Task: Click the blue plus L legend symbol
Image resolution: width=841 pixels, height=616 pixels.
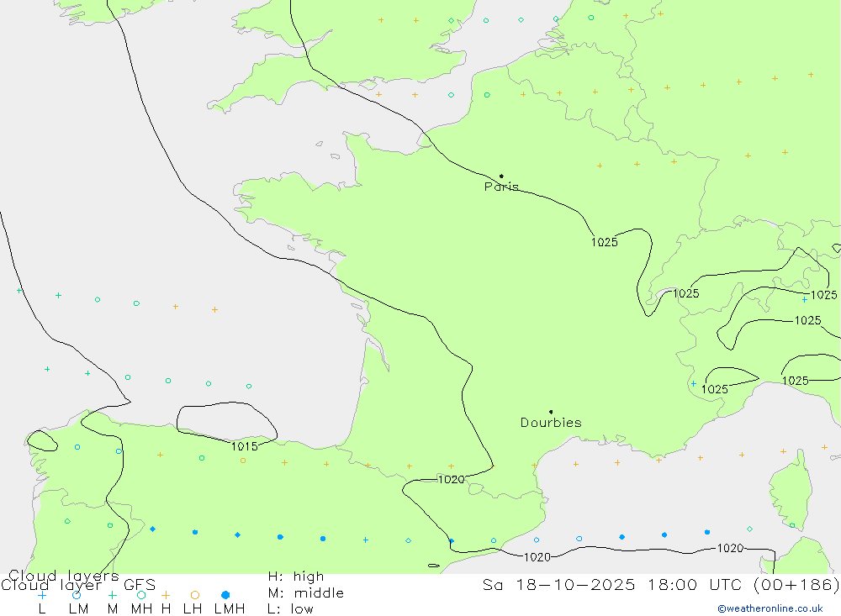Action: (x=42, y=595)
